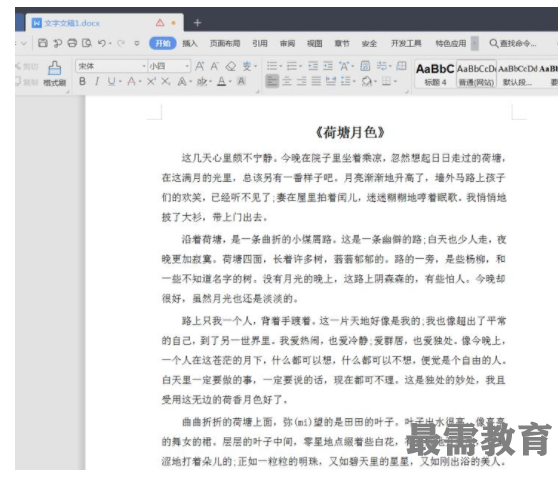
Task: Open the 开发工具 tab
Action: tap(406, 43)
